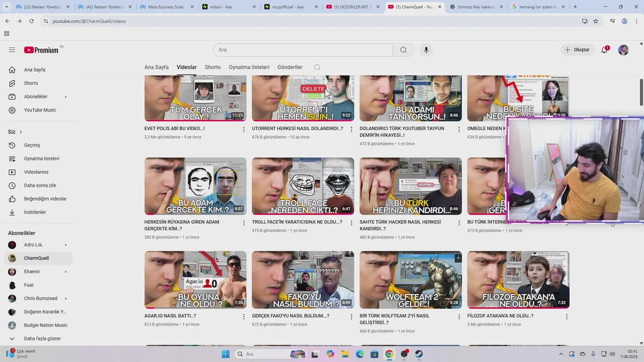Click the browser address bar URL
The image size is (644, 362).
89,21
